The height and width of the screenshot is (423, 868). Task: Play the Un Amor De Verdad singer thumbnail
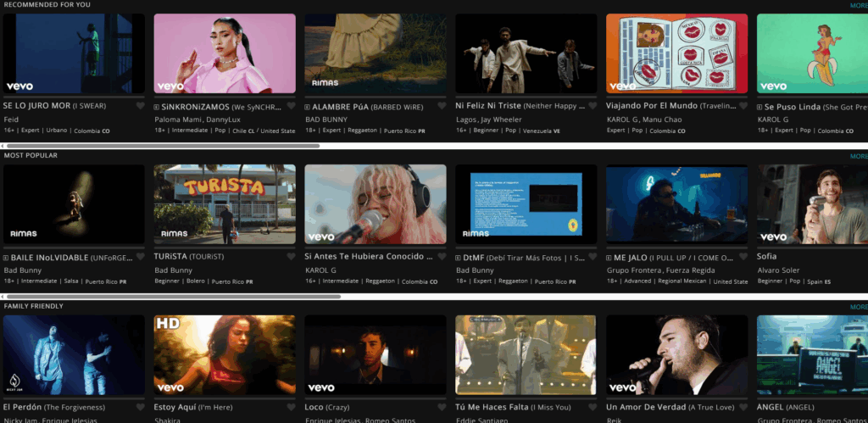(676, 355)
